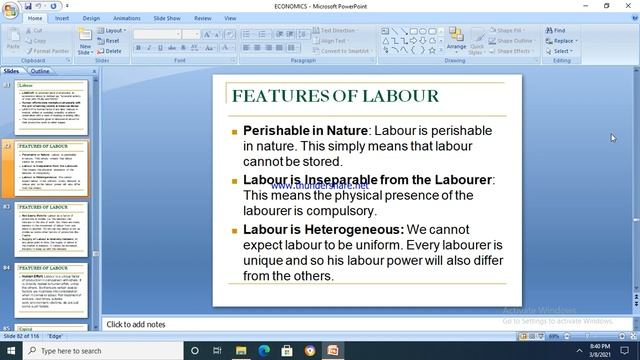Increase indent list level
The height and width of the screenshot is (360, 640).
click(x=290, y=34)
